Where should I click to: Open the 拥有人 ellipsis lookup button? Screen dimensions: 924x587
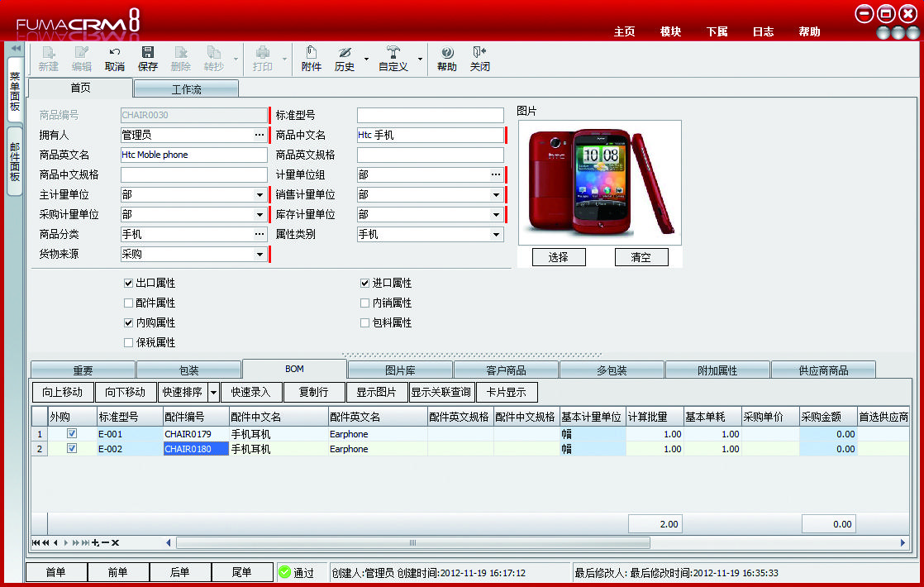[260, 135]
